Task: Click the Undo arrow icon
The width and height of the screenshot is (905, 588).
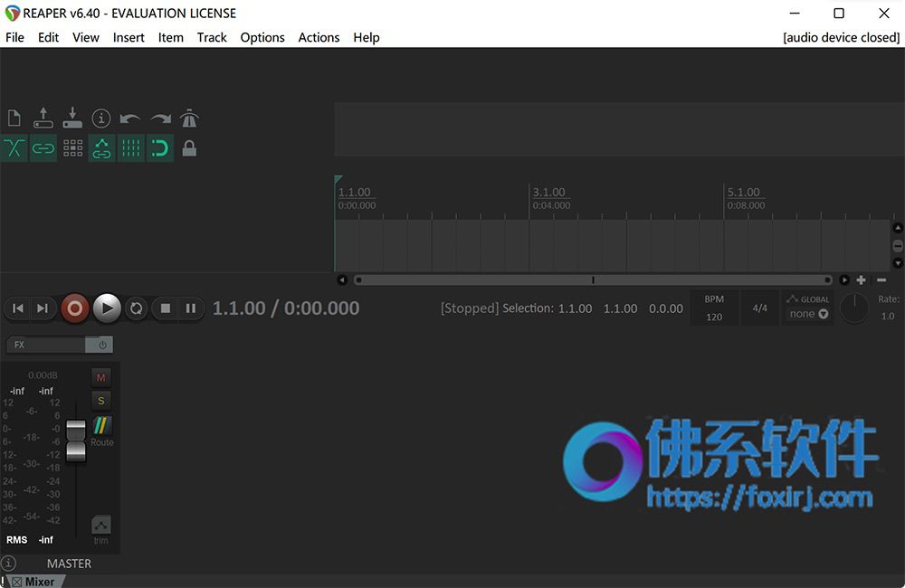Action: (129, 119)
